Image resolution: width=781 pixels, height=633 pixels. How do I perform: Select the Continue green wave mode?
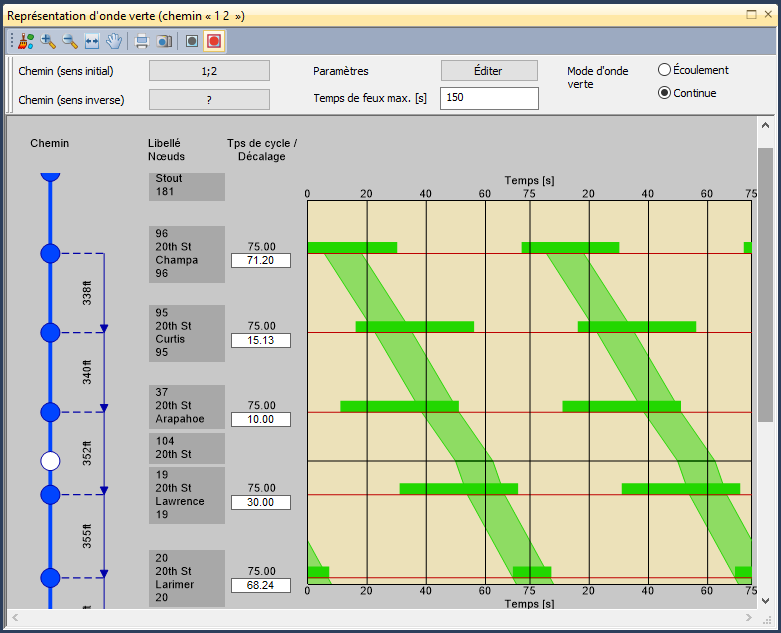(x=665, y=93)
